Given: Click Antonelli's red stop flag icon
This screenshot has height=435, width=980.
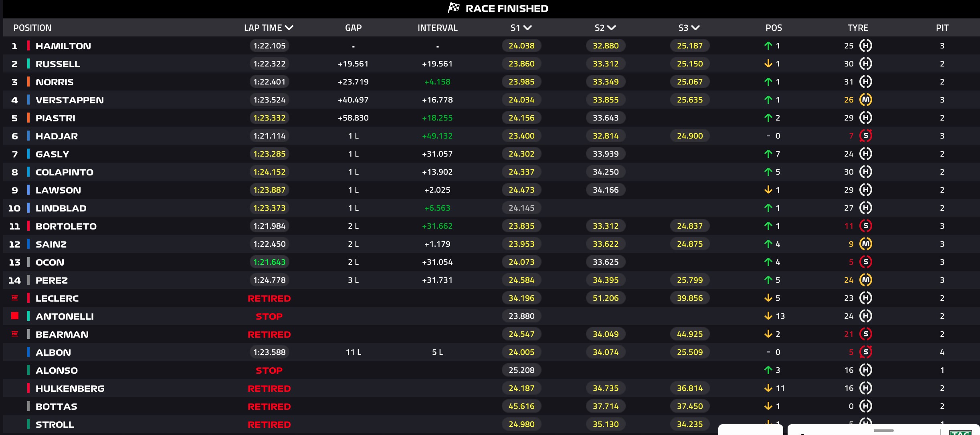Looking at the screenshot, I should point(15,316).
